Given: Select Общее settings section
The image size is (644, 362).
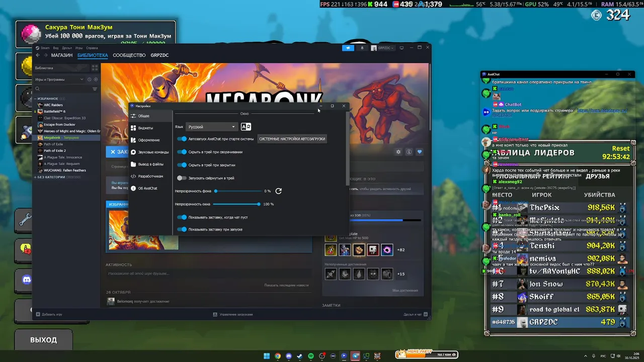Looking at the screenshot, I should pyautogui.click(x=150, y=116).
